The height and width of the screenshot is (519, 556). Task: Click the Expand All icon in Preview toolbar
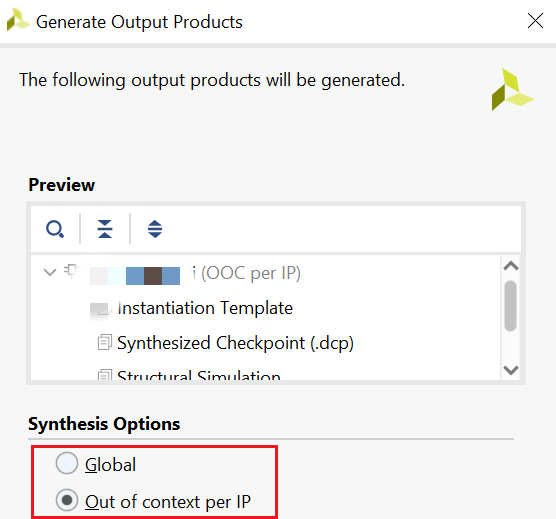(155, 229)
